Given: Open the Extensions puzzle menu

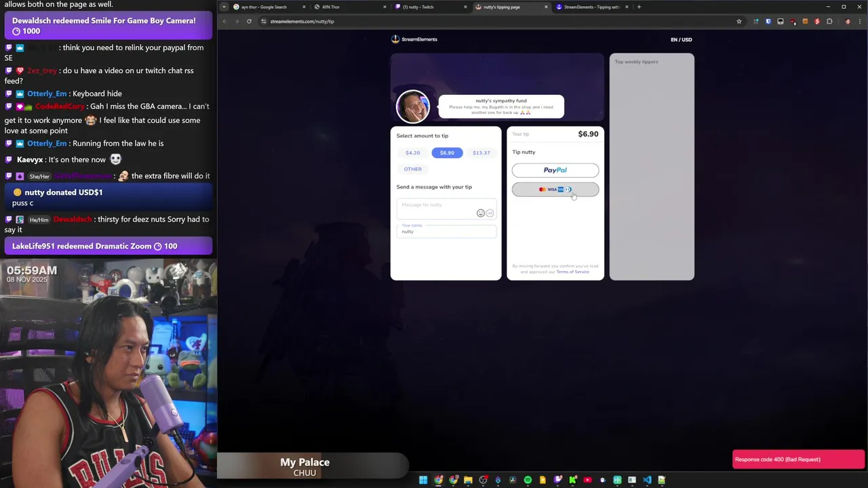Looking at the screenshot, I should pyautogui.click(x=829, y=21).
